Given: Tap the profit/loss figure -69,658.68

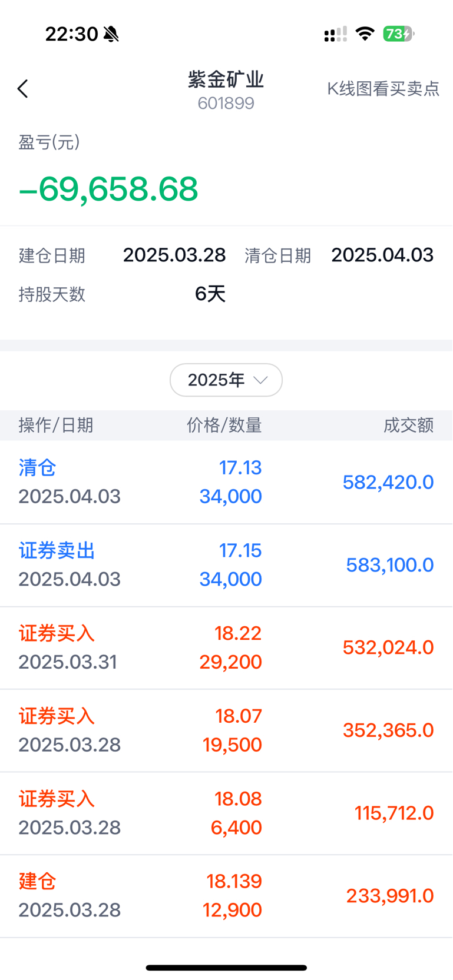Looking at the screenshot, I should coord(108,190).
